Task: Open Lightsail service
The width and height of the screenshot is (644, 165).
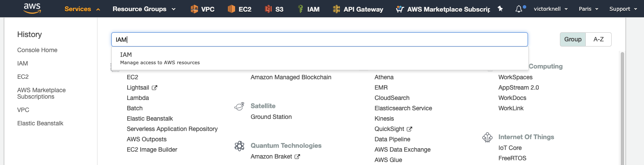Action: [138, 87]
